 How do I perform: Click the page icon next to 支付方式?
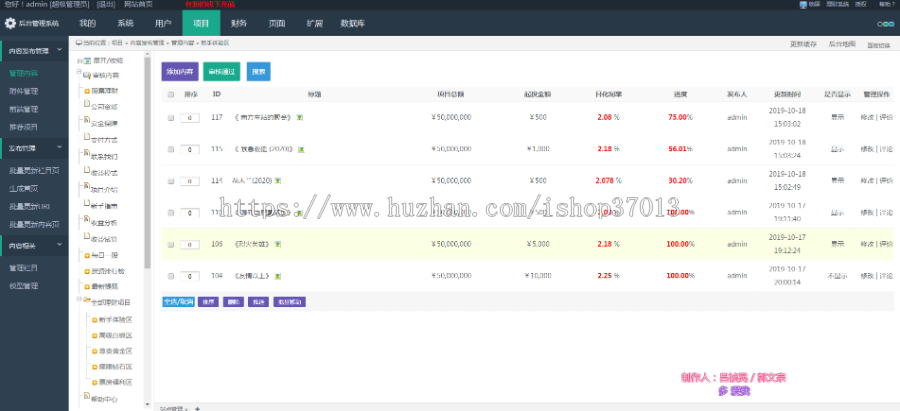87,137
